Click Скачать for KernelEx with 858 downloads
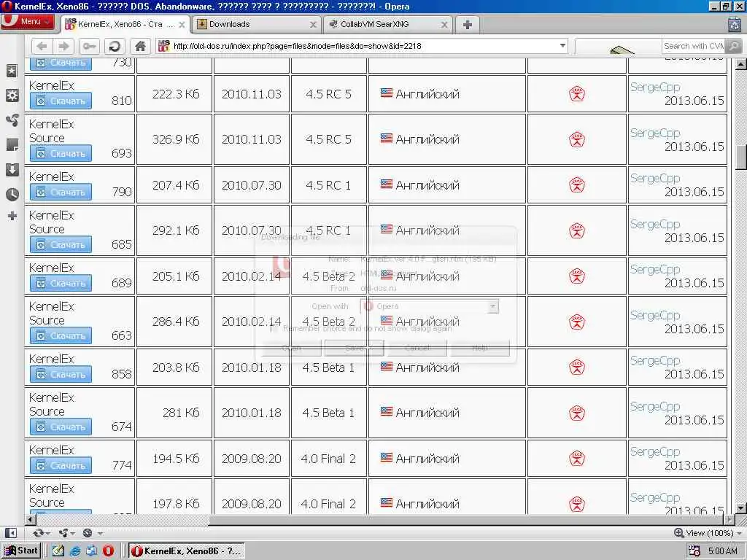The height and width of the screenshot is (560, 747). tap(61, 374)
